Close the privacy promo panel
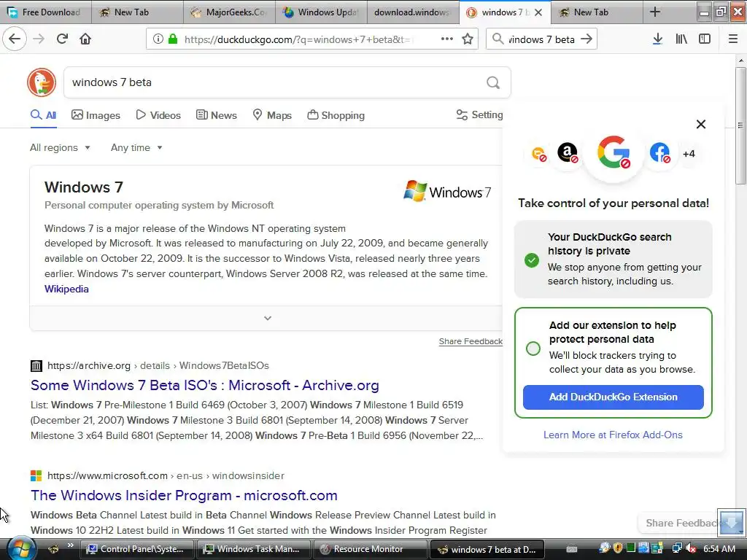Viewport: 747px width, 560px height. click(701, 124)
